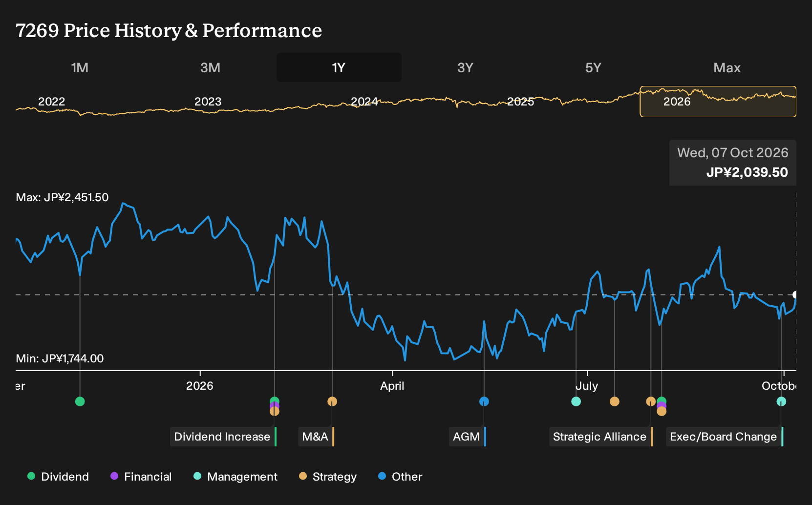Click the teal management marker near October
Viewport: 812px width, 505px height.
781,401
